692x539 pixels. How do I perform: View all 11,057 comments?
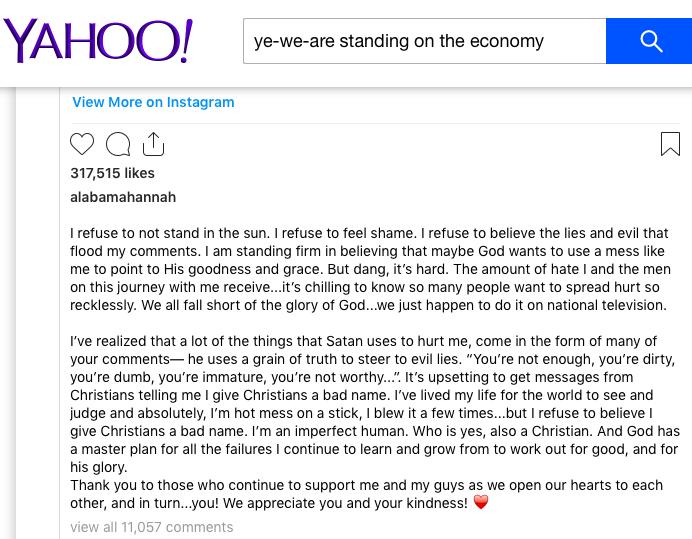(151, 527)
